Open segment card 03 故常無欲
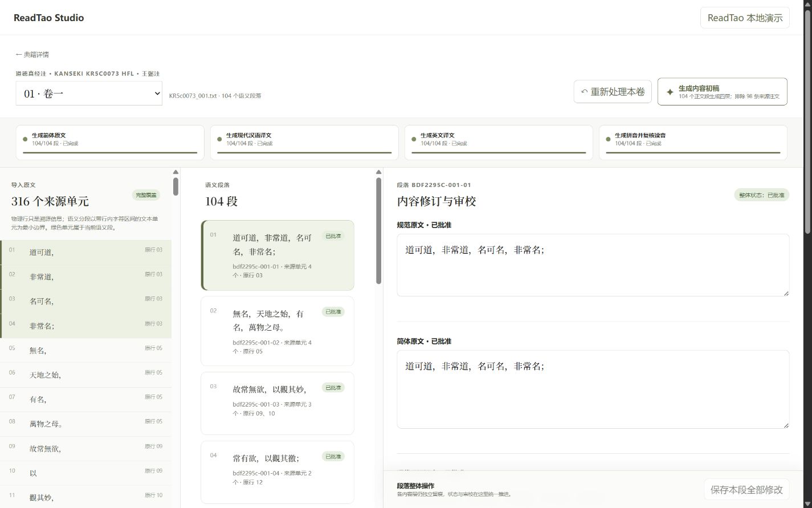812x508 pixels. 278,404
